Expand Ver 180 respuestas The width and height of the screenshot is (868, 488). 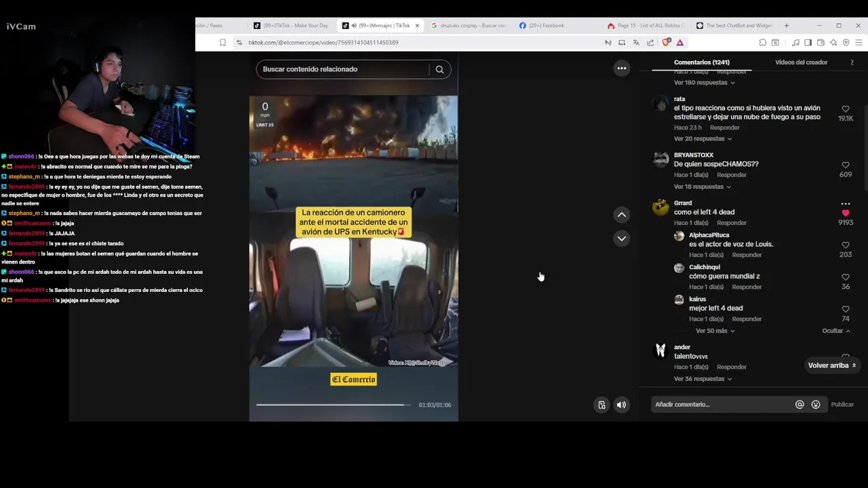(704, 83)
